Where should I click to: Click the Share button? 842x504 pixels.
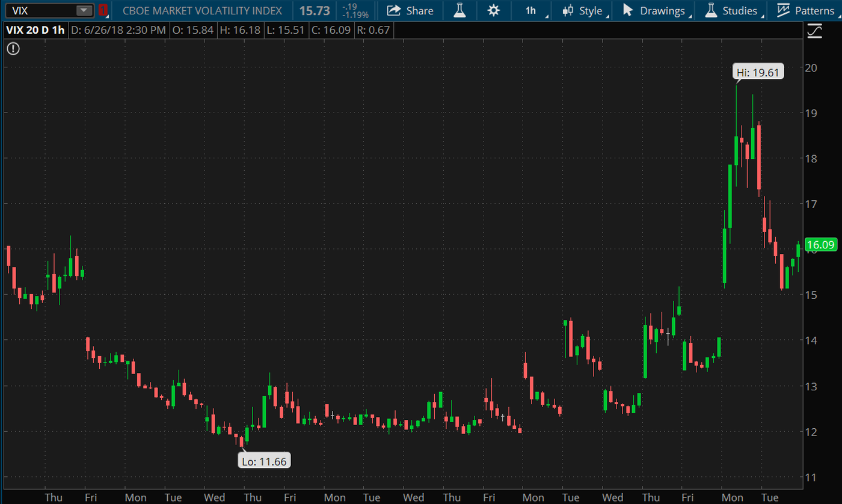pyautogui.click(x=410, y=10)
